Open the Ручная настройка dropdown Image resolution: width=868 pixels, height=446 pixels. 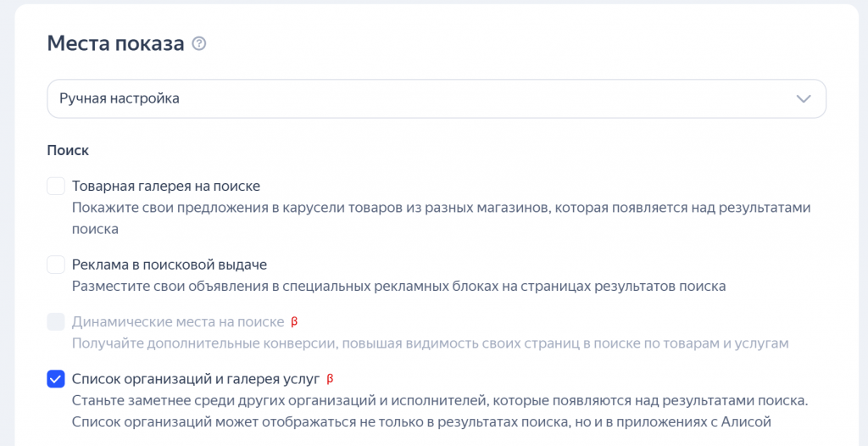pos(437,98)
